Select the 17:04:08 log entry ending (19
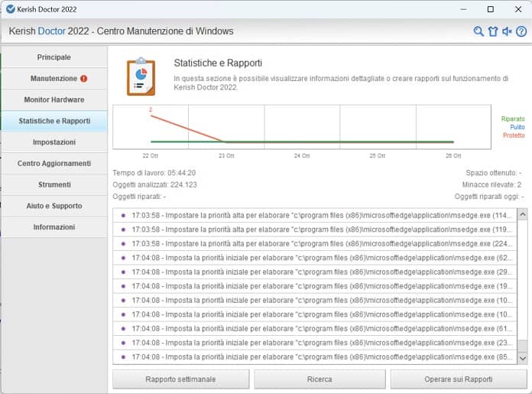The height and width of the screenshot is (394, 532). point(314,286)
